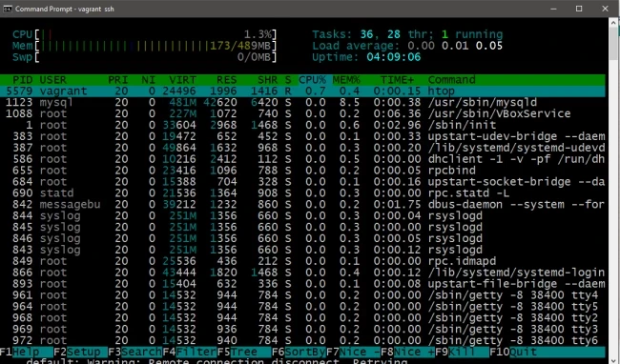620x364 pixels.
Task: Sort by the NI column header
Action: [148, 80]
